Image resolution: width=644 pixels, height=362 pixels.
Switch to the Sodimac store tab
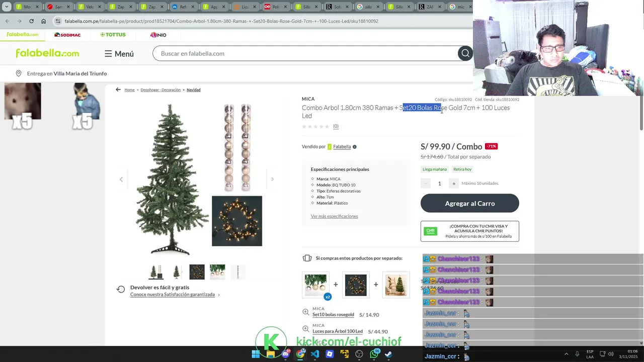click(x=67, y=35)
